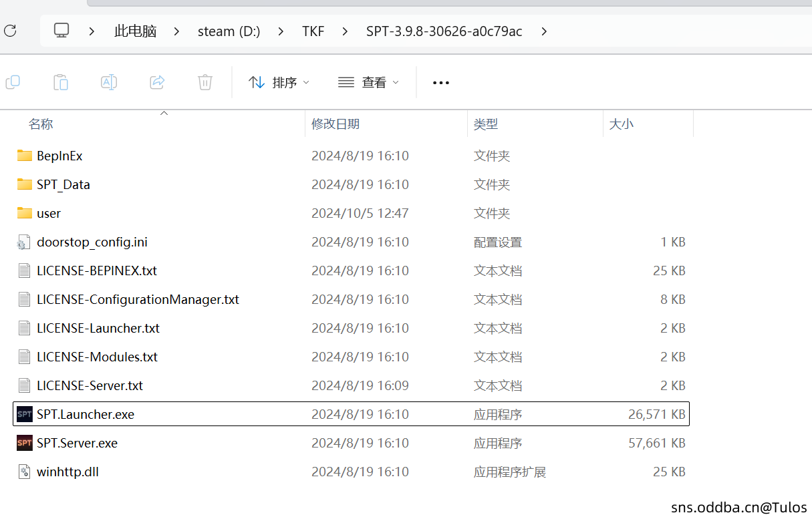The width and height of the screenshot is (812, 521).
Task: Select LICENSE-BEPINEX.txt file name
Action: tap(97, 271)
